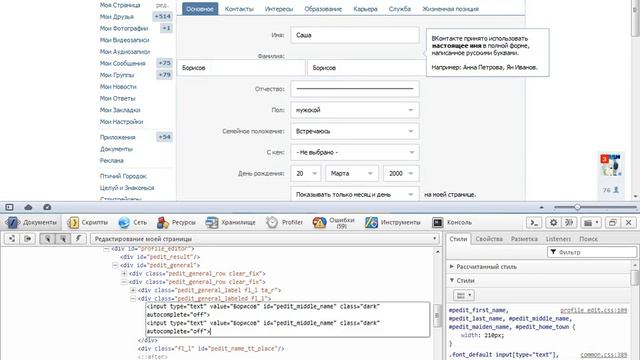This screenshot has width=640, height=360.
Task: Open the document selector Редактирование моей страницы
Action: [265, 239]
